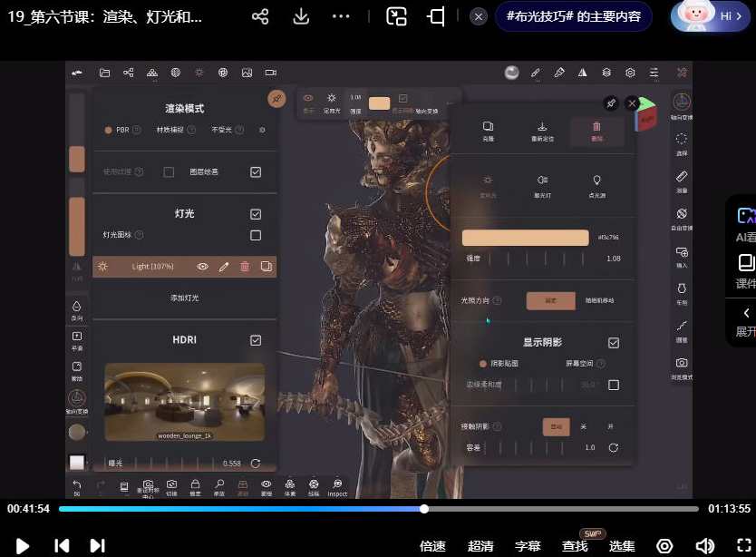756x557 pixels.
Task: Hide Light (107%) with its eye toggle
Action: [202, 268]
